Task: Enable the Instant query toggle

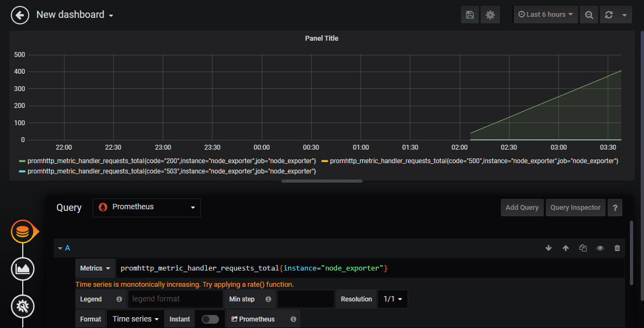Action: pos(210,319)
